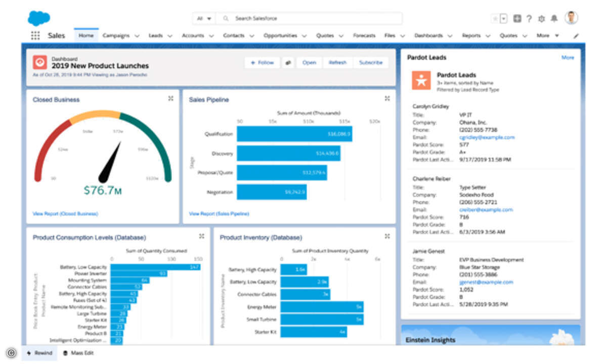The width and height of the screenshot is (607, 364).
Task: Open the Contacts tab dropdown chevron
Action: point(251,36)
